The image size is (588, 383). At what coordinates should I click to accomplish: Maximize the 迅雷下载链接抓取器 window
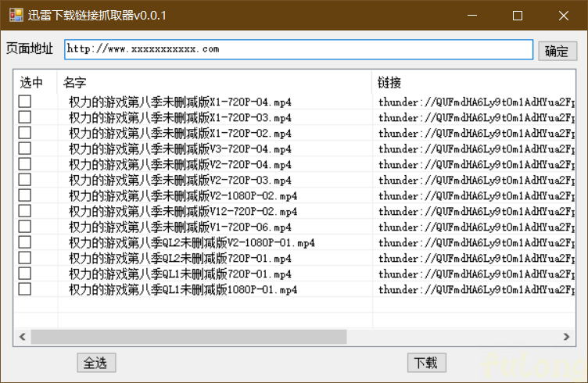point(518,16)
